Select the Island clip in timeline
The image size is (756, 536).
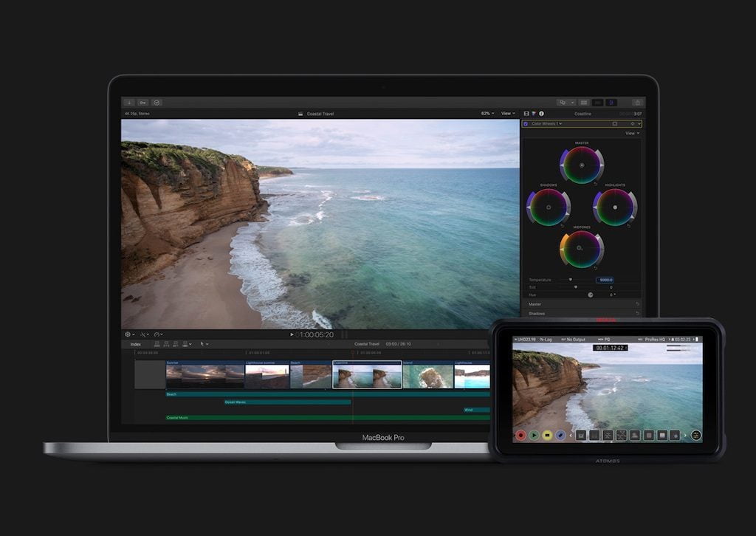[427, 374]
